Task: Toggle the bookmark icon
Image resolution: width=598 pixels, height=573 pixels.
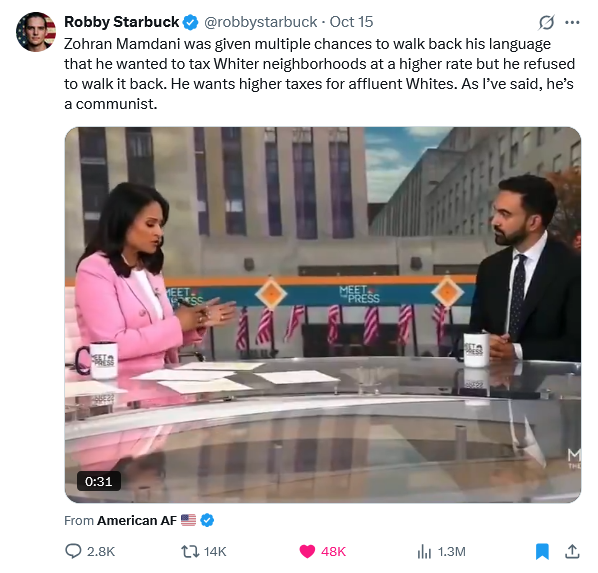Action: [x=542, y=551]
